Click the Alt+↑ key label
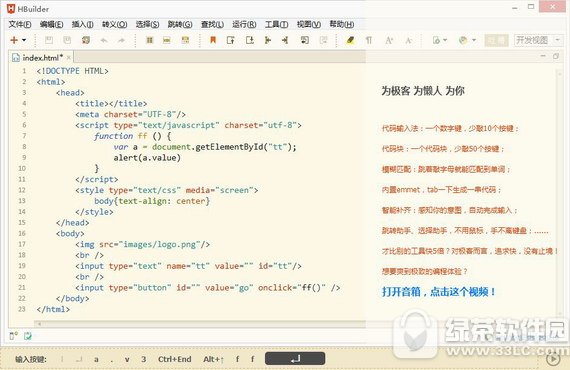This screenshot has width=570, height=370. 213,359
